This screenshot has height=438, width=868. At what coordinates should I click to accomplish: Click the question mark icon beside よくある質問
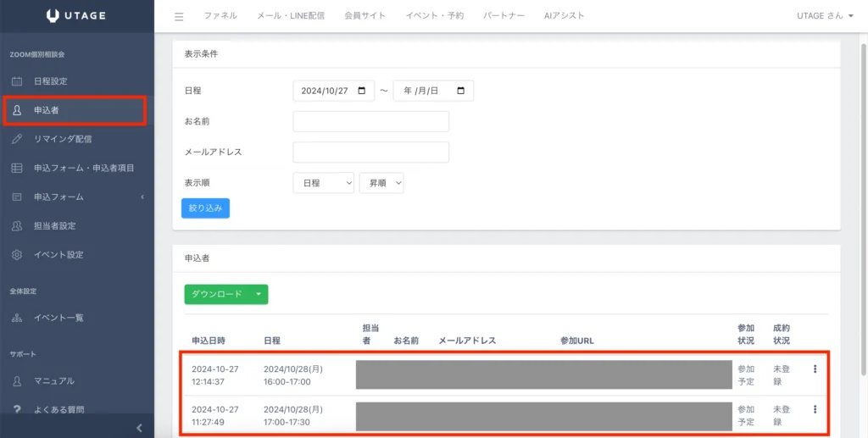(17, 410)
